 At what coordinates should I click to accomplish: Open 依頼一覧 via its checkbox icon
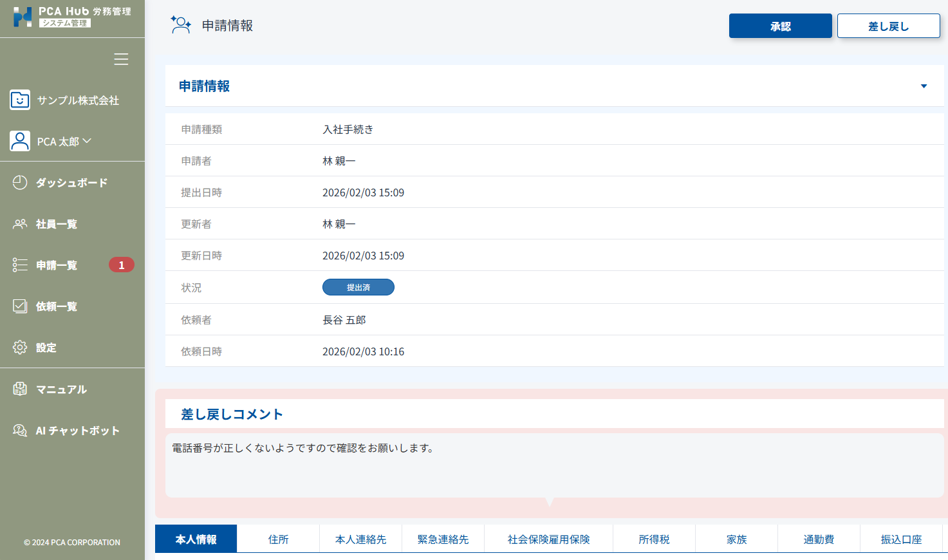click(20, 306)
